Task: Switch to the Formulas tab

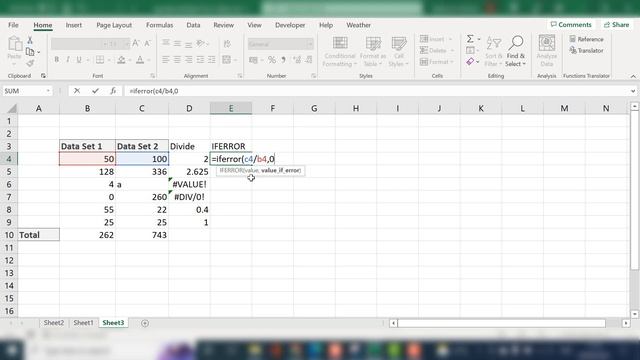Action: pos(159,25)
